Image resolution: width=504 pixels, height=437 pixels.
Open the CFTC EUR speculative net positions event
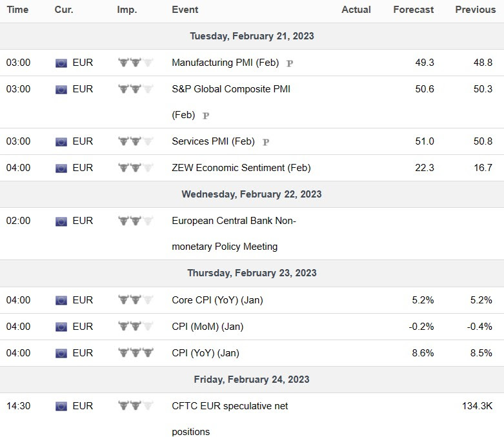[230, 406]
